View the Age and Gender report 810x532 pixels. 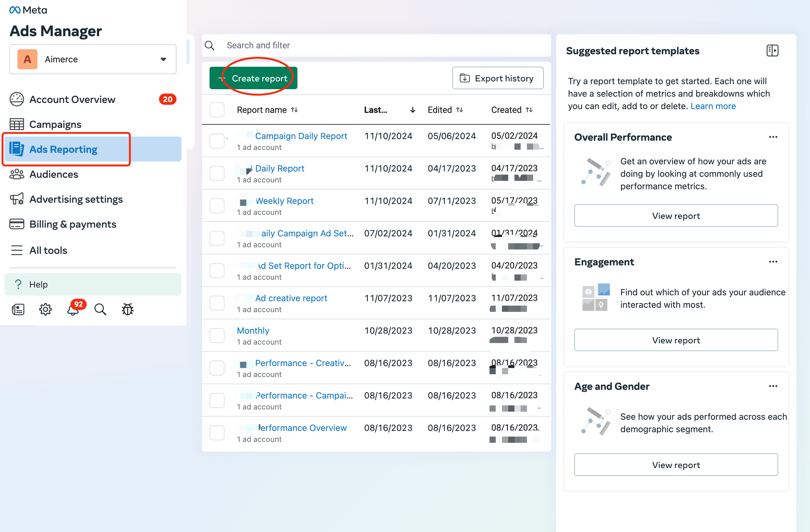pos(676,465)
